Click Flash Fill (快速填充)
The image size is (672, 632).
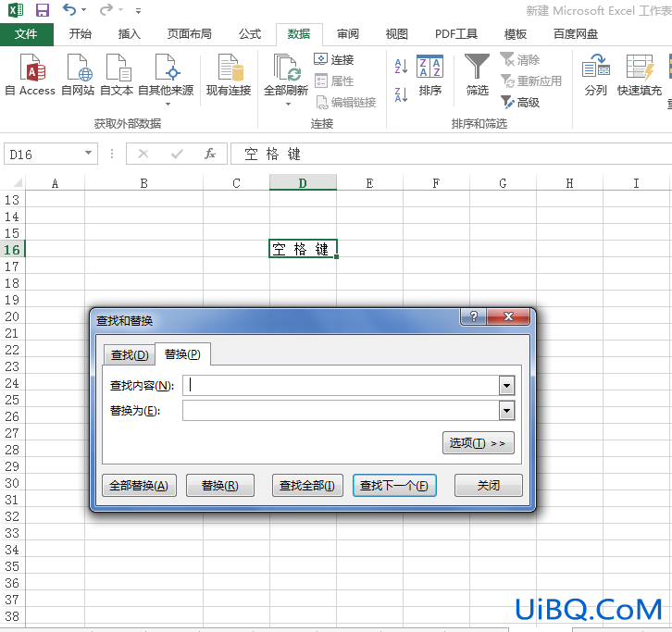(x=639, y=75)
